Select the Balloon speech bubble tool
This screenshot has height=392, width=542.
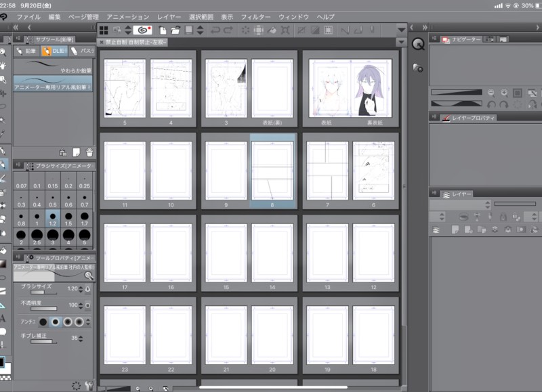tap(3, 332)
